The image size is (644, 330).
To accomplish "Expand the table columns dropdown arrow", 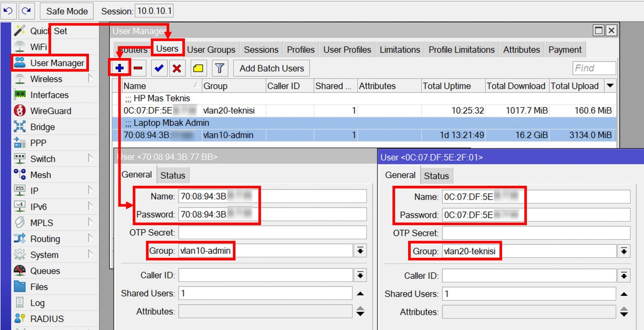I will pos(610,86).
